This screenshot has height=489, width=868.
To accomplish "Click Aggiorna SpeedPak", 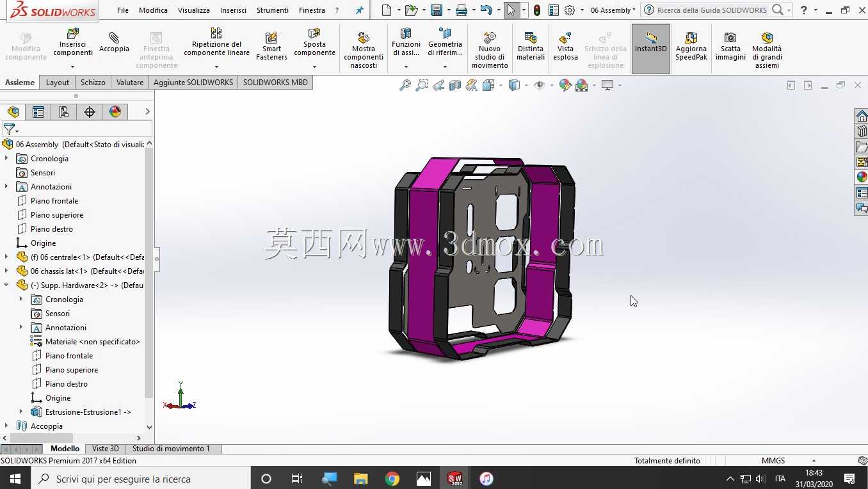I will (x=691, y=46).
